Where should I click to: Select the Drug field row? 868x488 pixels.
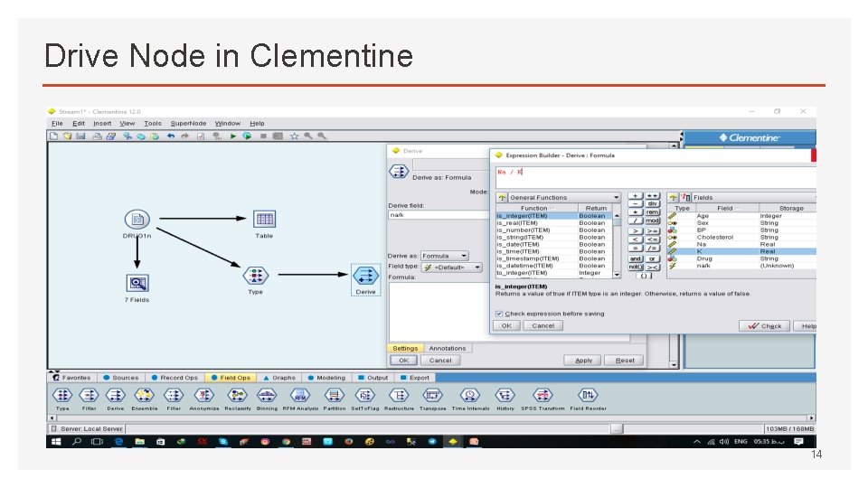pos(741,258)
